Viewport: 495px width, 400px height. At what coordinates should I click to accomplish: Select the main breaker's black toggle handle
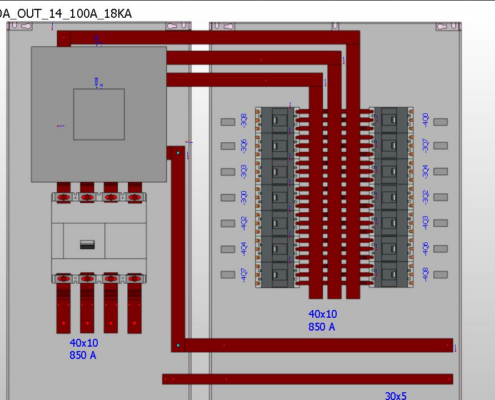[x=87, y=244]
